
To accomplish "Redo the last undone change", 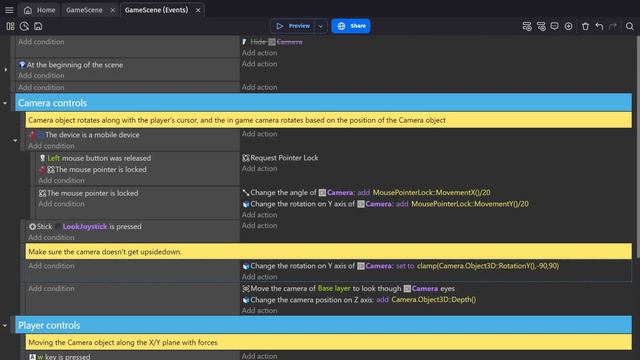I will click(x=613, y=26).
